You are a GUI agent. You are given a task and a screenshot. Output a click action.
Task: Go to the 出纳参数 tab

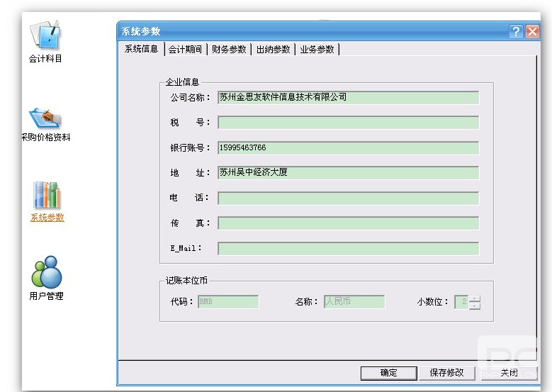(273, 50)
